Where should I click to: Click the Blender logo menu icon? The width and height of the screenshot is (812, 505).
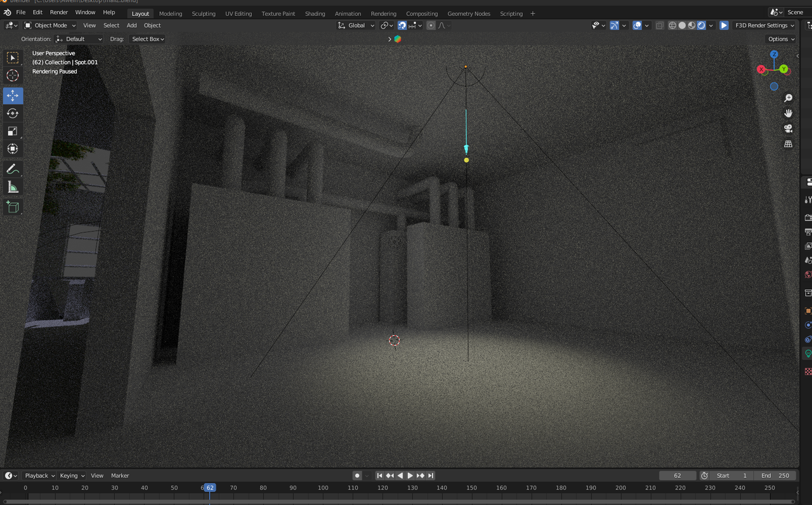pyautogui.click(x=7, y=13)
